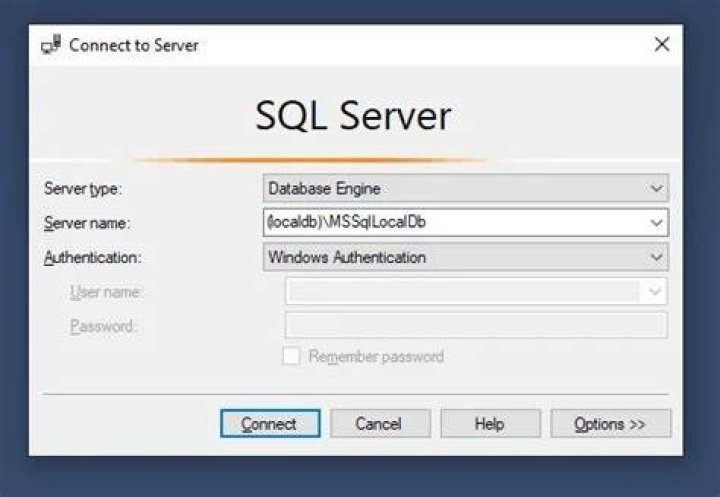
Task: Click the User name label
Action: (x=107, y=292)
